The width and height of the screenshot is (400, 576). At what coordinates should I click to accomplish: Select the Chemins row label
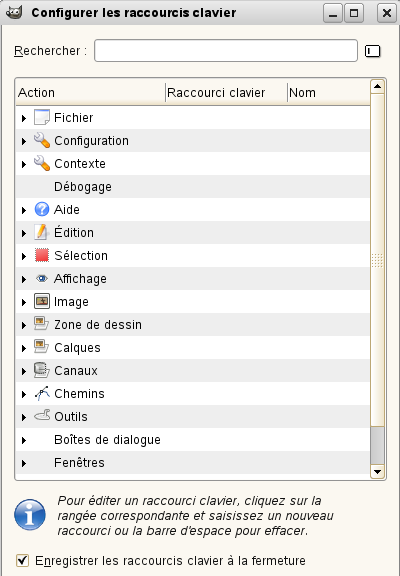tap(79, 393)
